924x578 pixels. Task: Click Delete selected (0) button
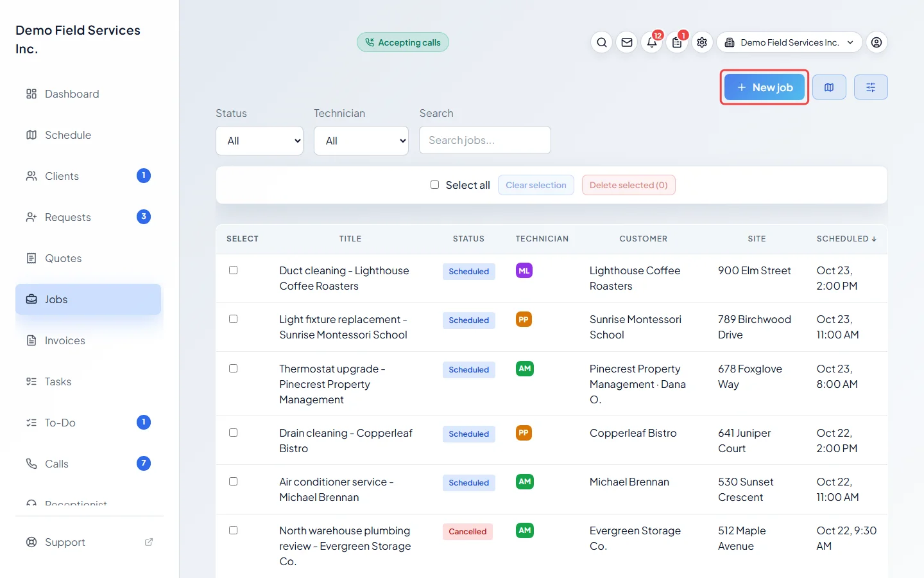[629, 185]
